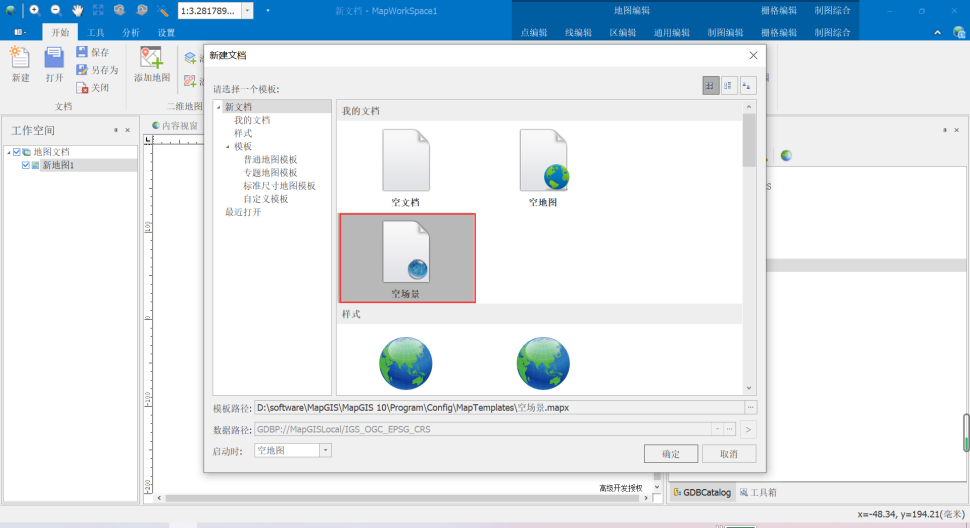Click the 另存为 save-as icon
970x528 pixels.
click(x=82, y=70)
